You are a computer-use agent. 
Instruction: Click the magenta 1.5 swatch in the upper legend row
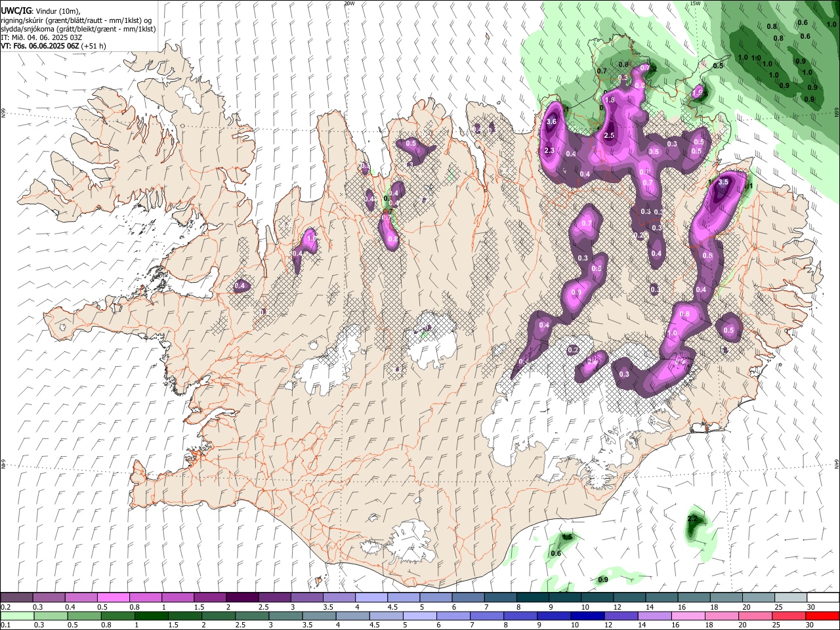pos(209,598)
